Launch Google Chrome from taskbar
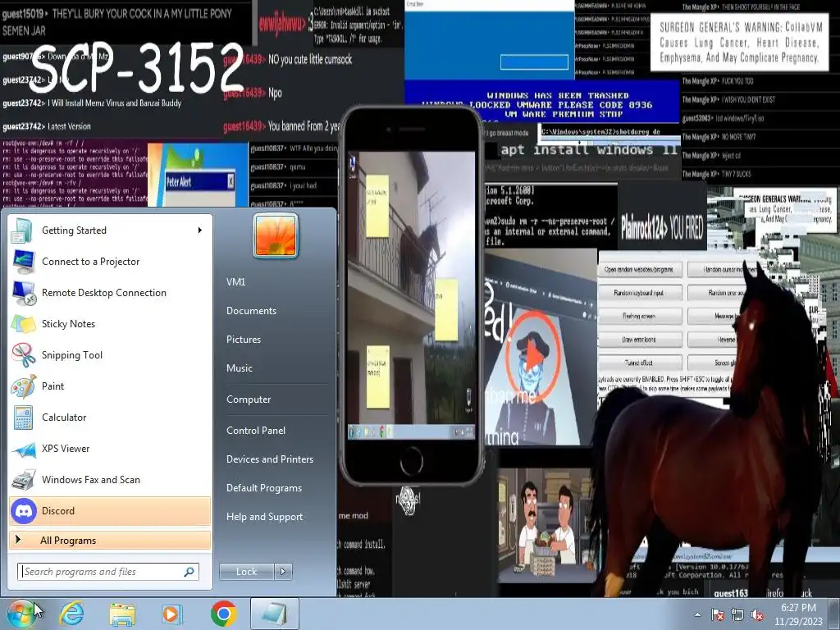This screenshot has height=630, width=840. pos(223,614)
